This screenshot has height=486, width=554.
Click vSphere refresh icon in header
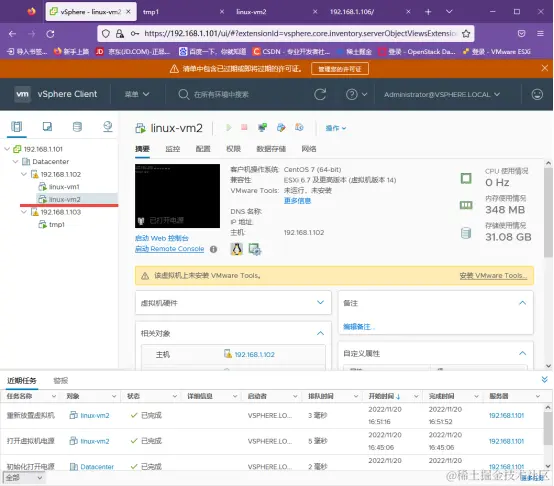coord(320,94)
